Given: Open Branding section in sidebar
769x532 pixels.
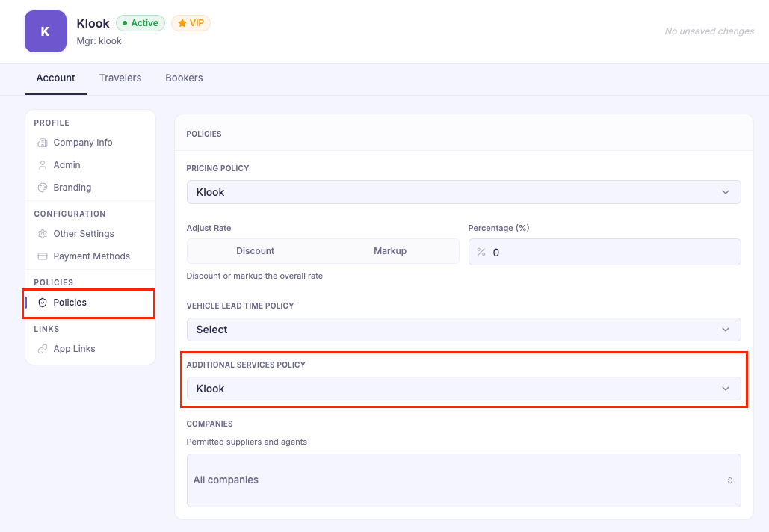Looking at the screenshot, I should coord(90,188).
